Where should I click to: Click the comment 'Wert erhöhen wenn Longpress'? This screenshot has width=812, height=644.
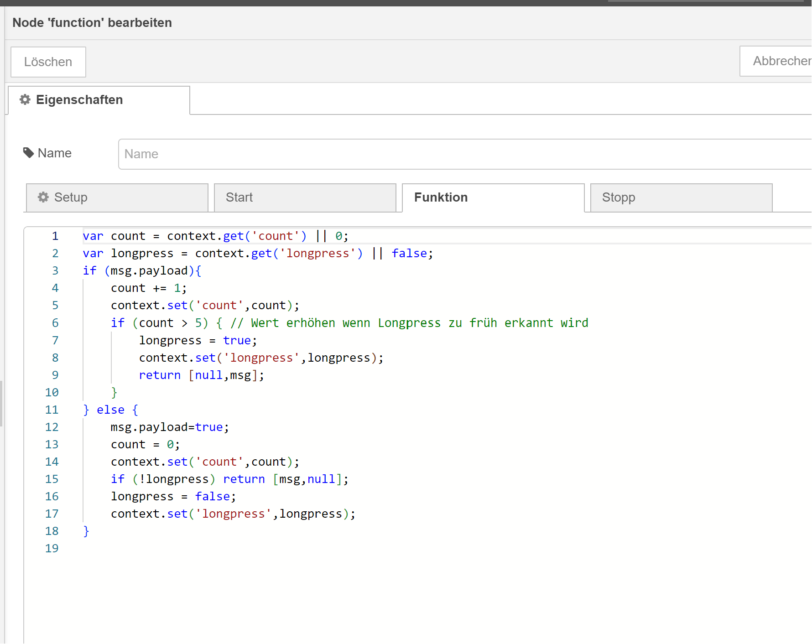(x=410, y=323)
